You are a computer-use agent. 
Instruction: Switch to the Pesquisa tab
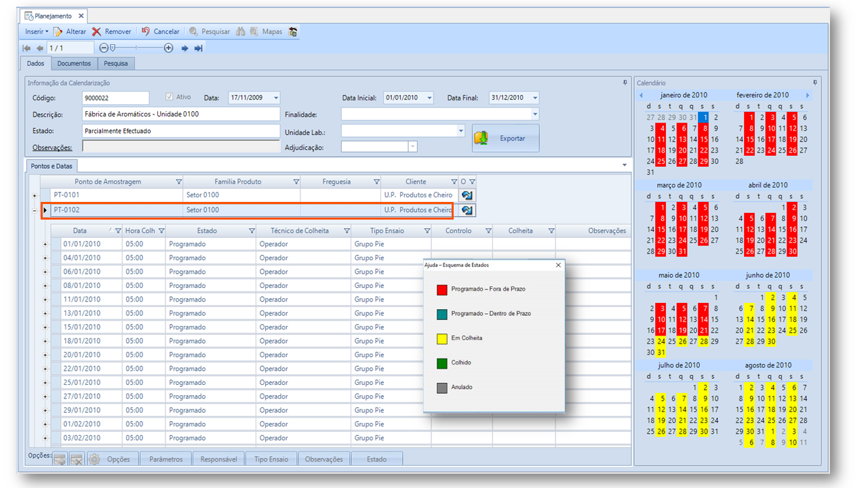(x=116, y=64)
